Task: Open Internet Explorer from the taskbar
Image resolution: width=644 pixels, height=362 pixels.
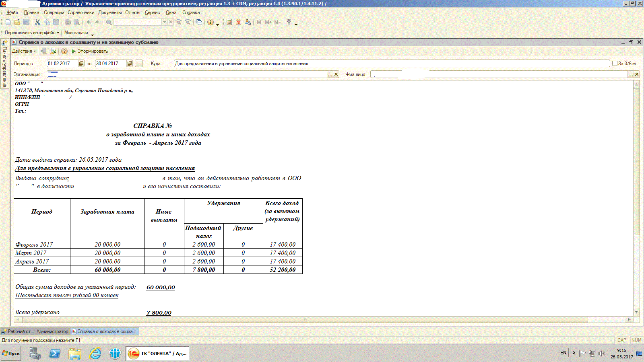Action: pos(95,354)
